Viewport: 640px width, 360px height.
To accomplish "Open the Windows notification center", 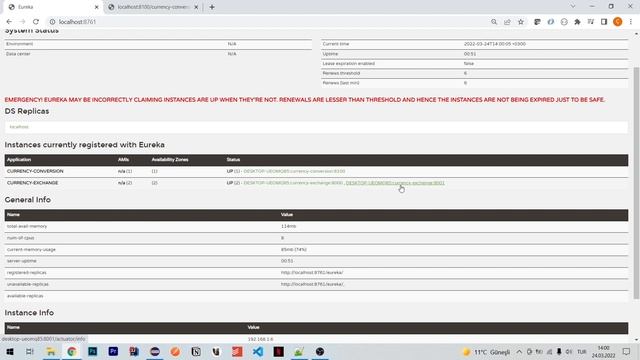I will pos(627,352).
